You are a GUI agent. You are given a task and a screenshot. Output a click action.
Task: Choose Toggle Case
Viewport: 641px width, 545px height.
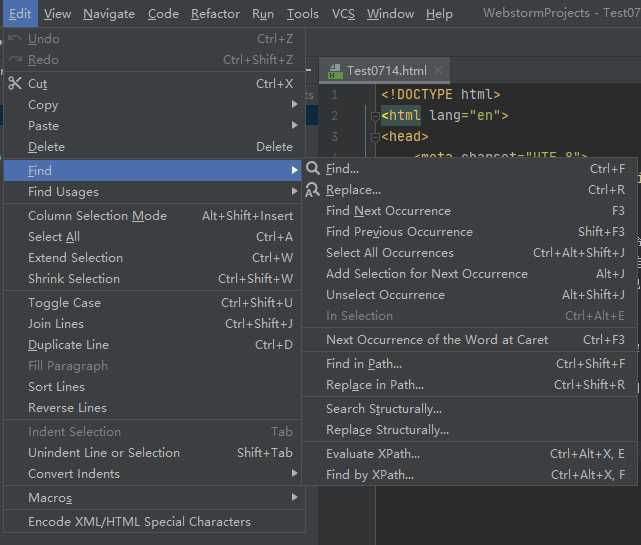point(152,303)
